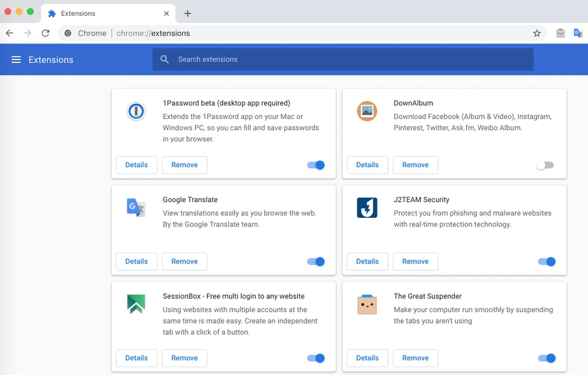Click the Google Translate extension icon

tap(136, 207)
